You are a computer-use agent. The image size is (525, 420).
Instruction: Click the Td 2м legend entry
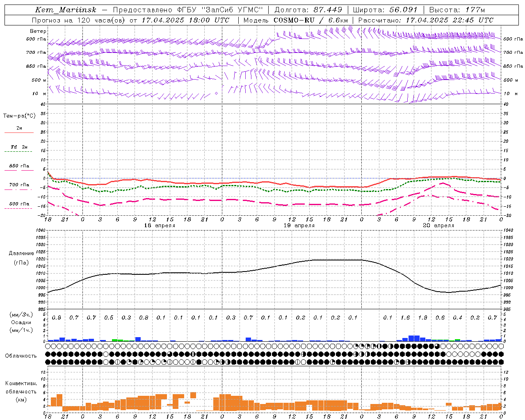click(x=19, y=147)
